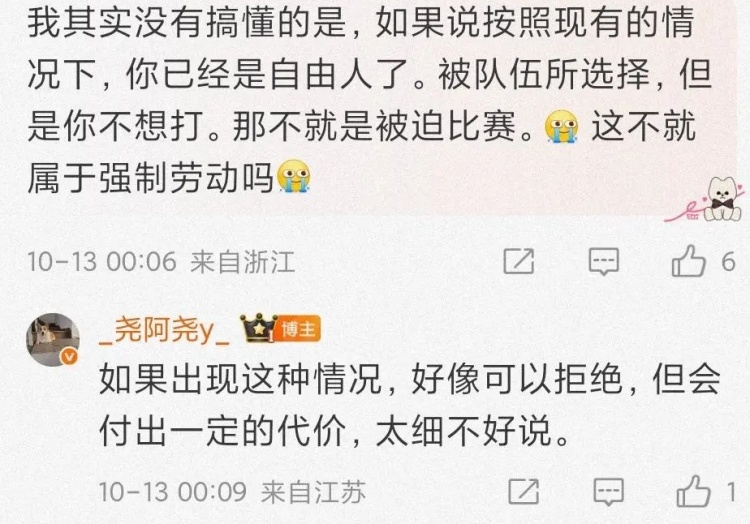Tap the crying emoji after 被迫比赛

[562, 126]
